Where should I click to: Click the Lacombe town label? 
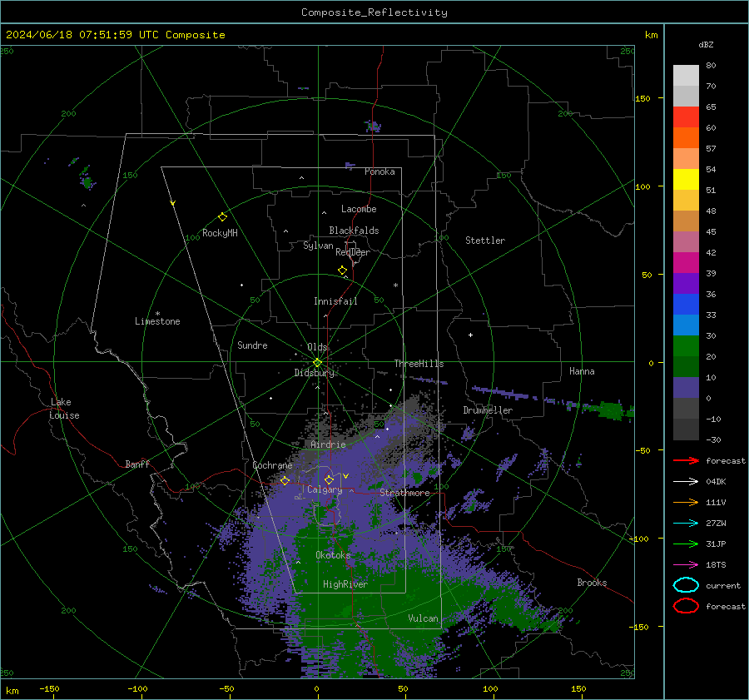click(x=359, y=209)
